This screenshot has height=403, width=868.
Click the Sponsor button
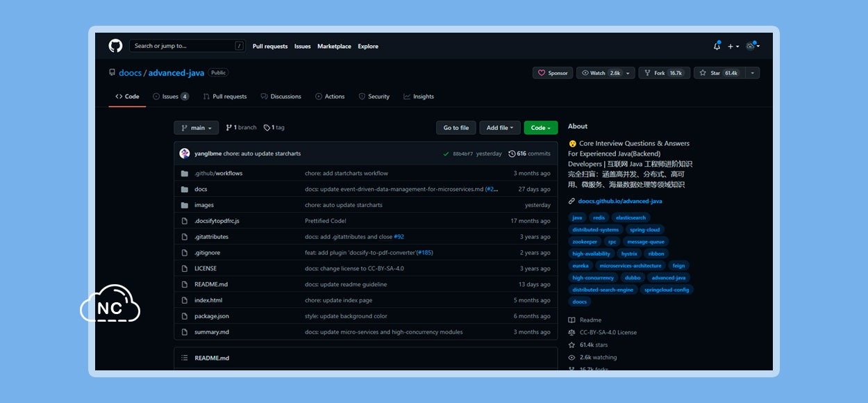(553, 73)
